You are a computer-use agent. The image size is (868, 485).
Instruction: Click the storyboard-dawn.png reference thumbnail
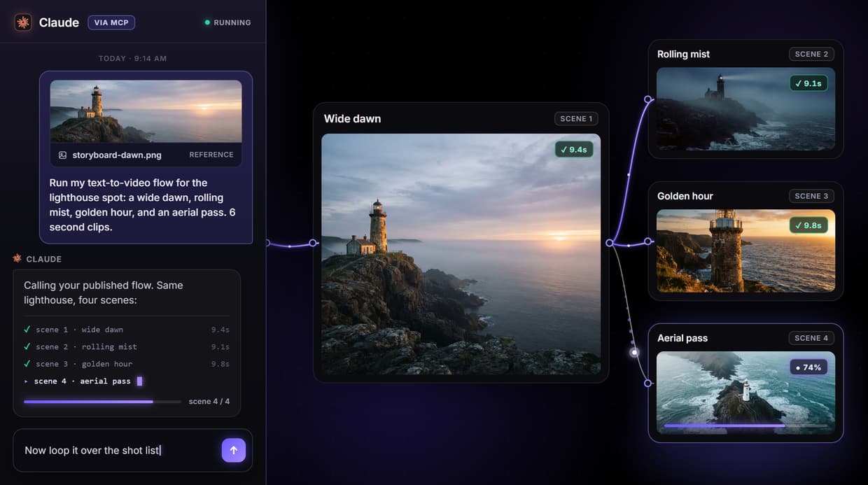pyautogui.click(x=146, y=111)
